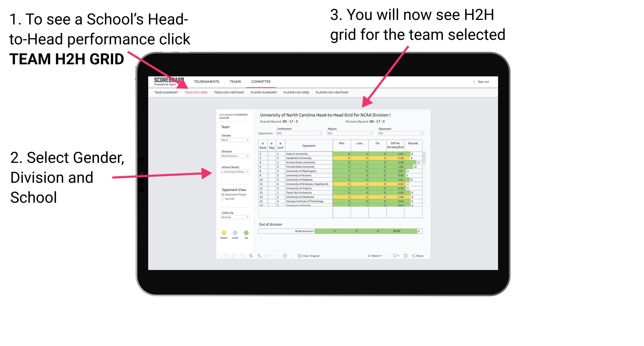This screenshot has width=644, height=346.
Task: Click the timer/clock icon in toolbar
Action: coord(286,256)
